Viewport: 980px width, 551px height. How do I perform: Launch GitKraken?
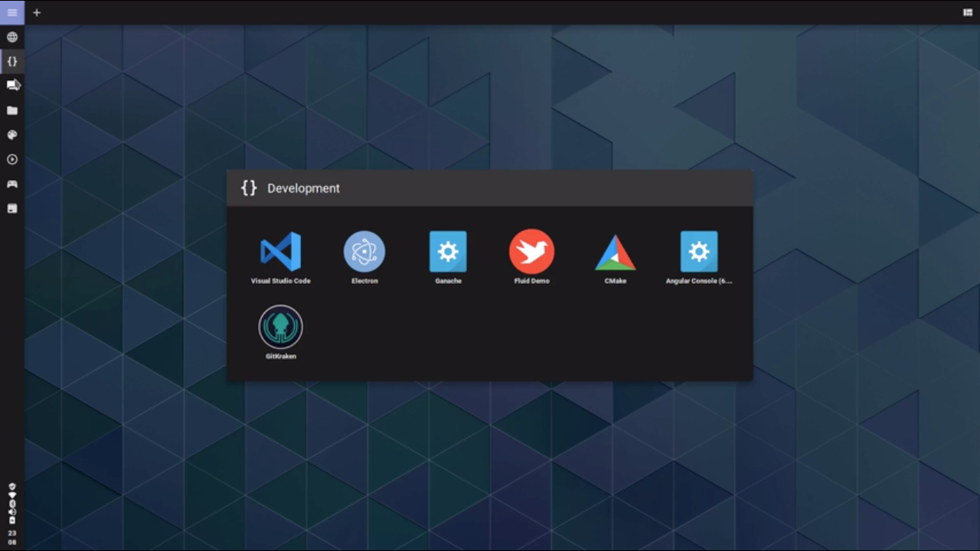pos(281,328)
